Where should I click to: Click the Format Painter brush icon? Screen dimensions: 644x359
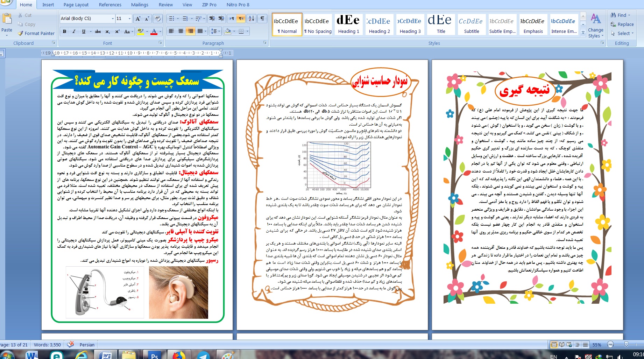(21, 34)
